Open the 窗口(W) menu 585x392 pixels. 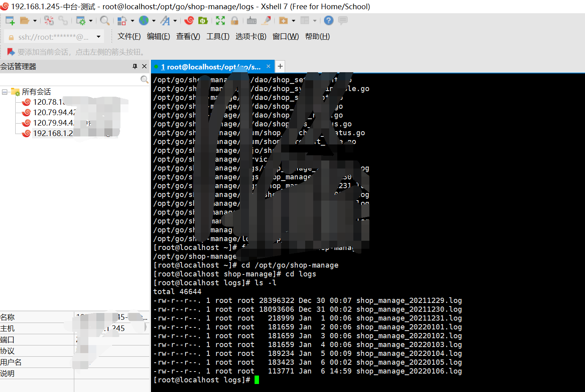pos(285,37)
